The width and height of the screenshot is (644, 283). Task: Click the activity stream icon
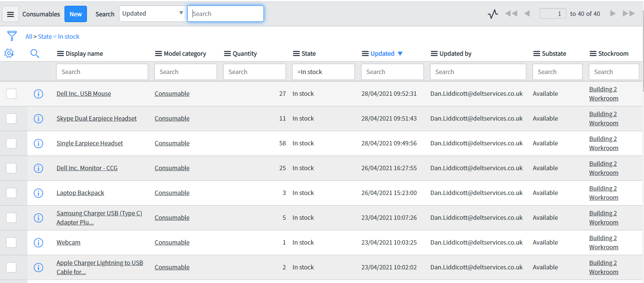[x=493, y=14]
